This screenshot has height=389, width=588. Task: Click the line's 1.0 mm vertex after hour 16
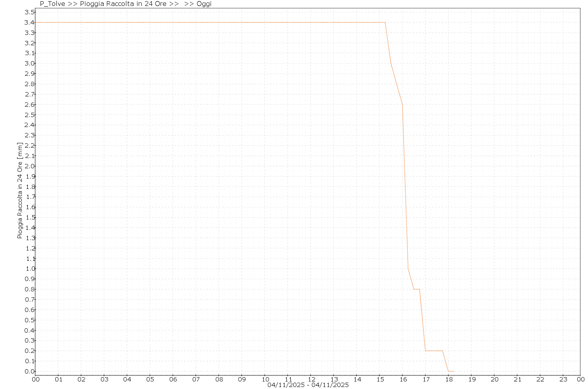tap(408, 269)
